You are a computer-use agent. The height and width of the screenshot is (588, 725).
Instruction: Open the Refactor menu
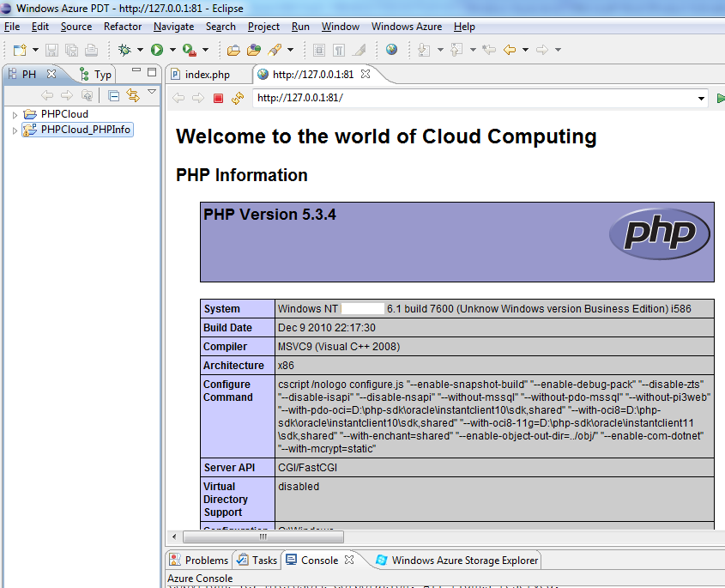click(x=123, y=27)
